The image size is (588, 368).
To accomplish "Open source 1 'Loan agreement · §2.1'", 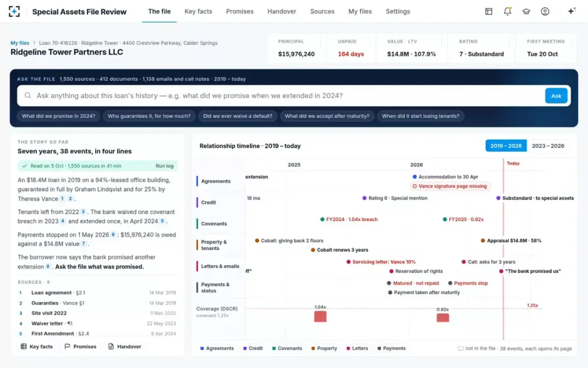I will coord(98,293).
